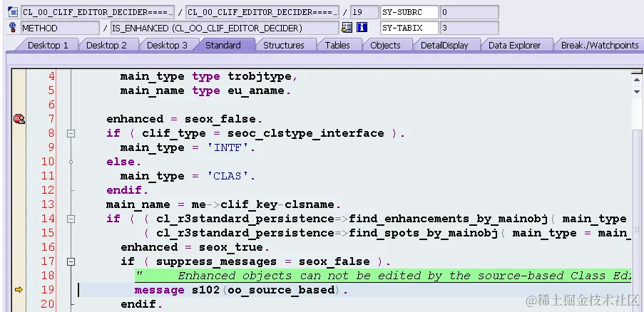This screenshot has width=644, height=312.
Task: Click the SY-TABIX value field showing 3
Action: point(469,28)
